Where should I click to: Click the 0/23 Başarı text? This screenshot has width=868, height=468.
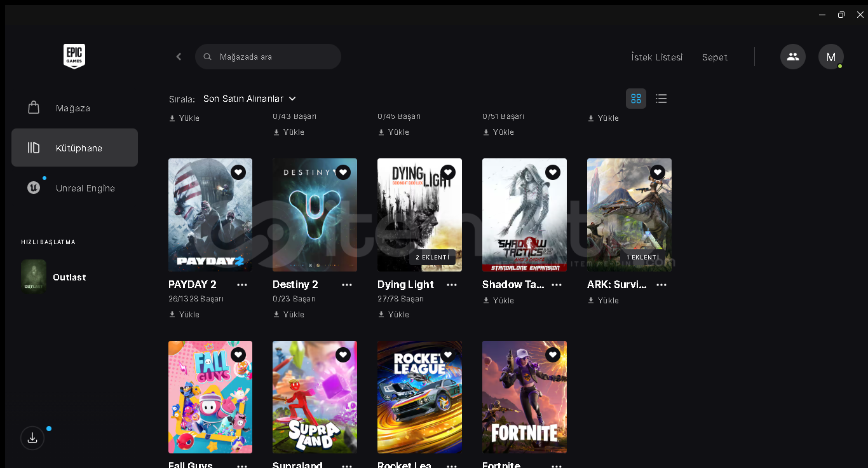(x=294, y=299)
